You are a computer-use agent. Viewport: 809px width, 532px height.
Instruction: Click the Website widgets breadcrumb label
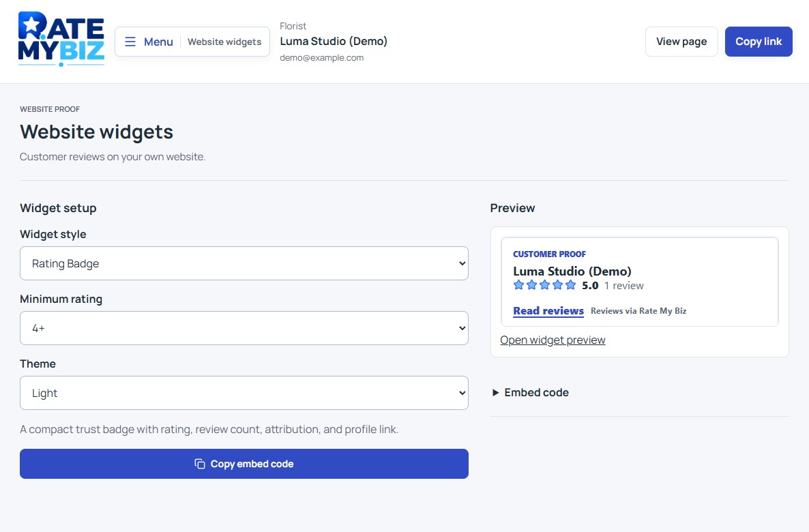coord(224,42)
